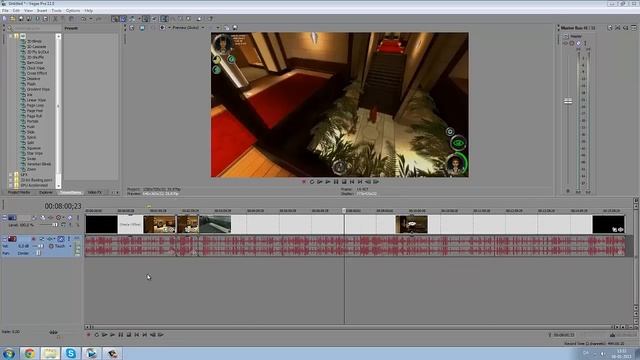Open the Options menu
The width and height of the screenshot is (640, 360).
click(x=73, y=11)
